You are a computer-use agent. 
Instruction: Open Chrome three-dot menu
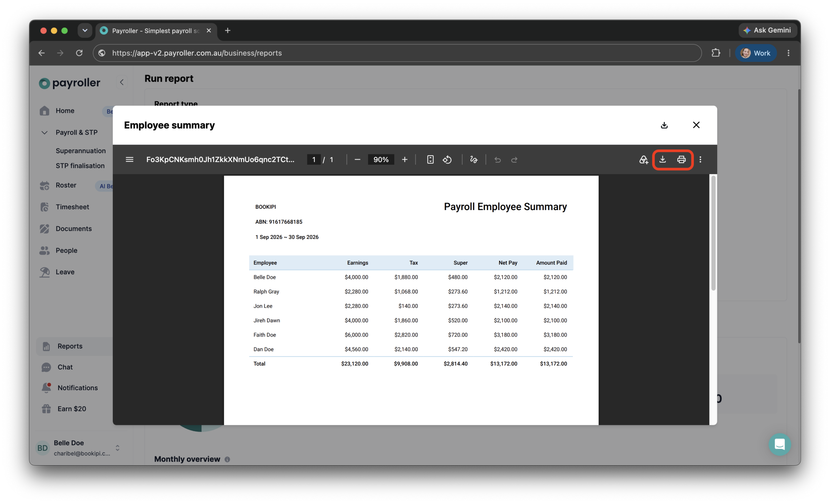[788, 53]
